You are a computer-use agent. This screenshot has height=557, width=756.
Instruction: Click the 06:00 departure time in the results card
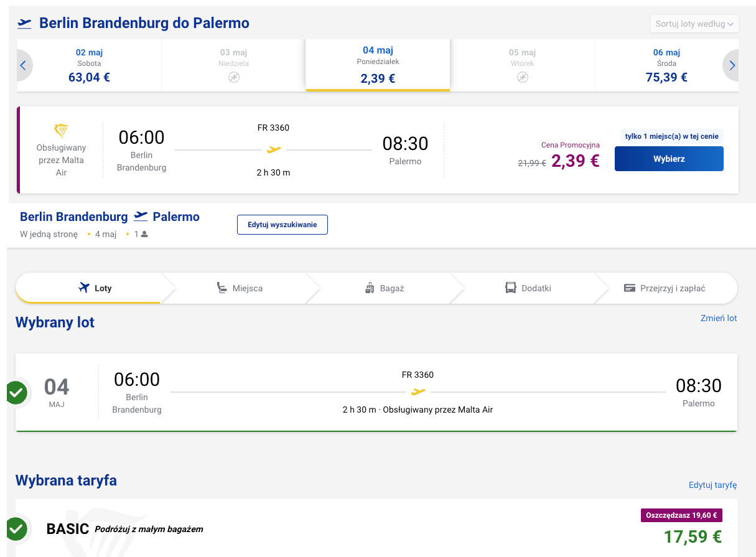pyautogui.click(x=142, y=138)
